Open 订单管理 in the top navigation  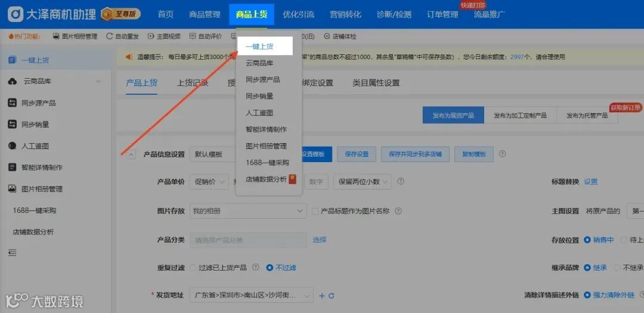coord(442,14)
